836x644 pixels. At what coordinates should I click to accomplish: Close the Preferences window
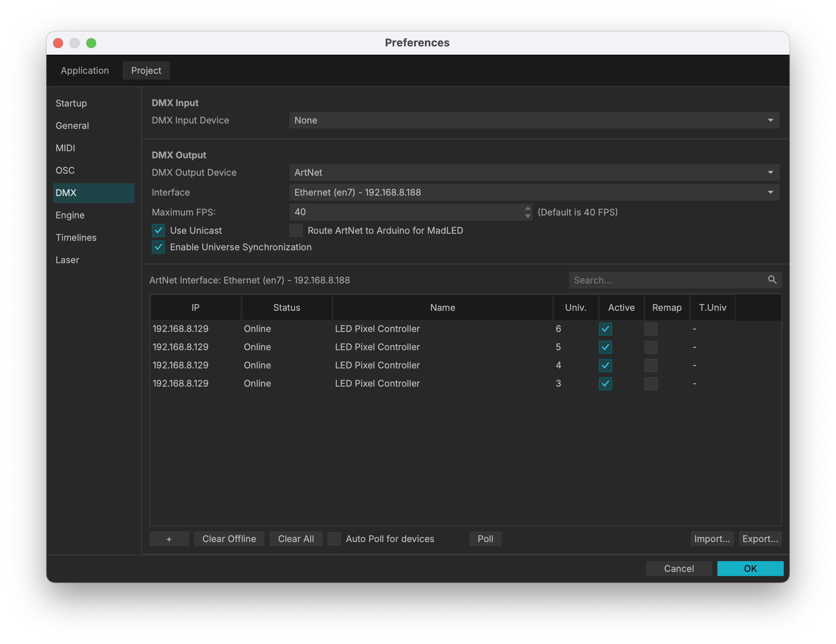click(x=58, y=43)
